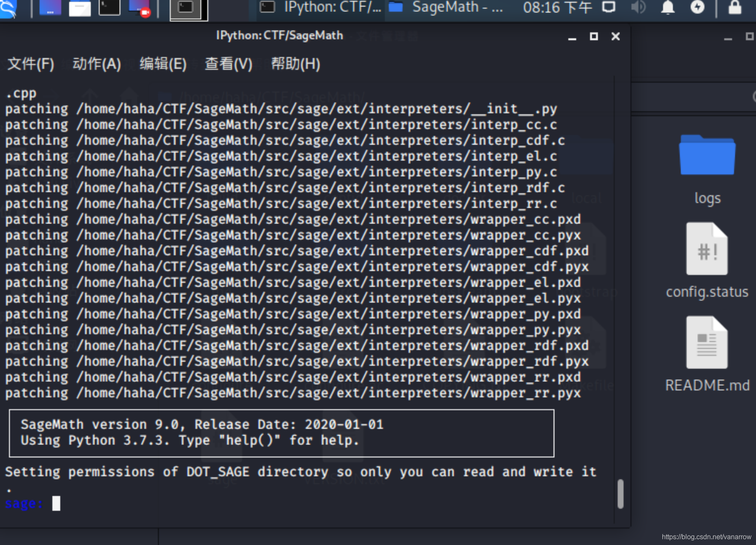The image size is (756, 545).
Task: Select config.status file in file manager
Action: click(x=707, y=261)
